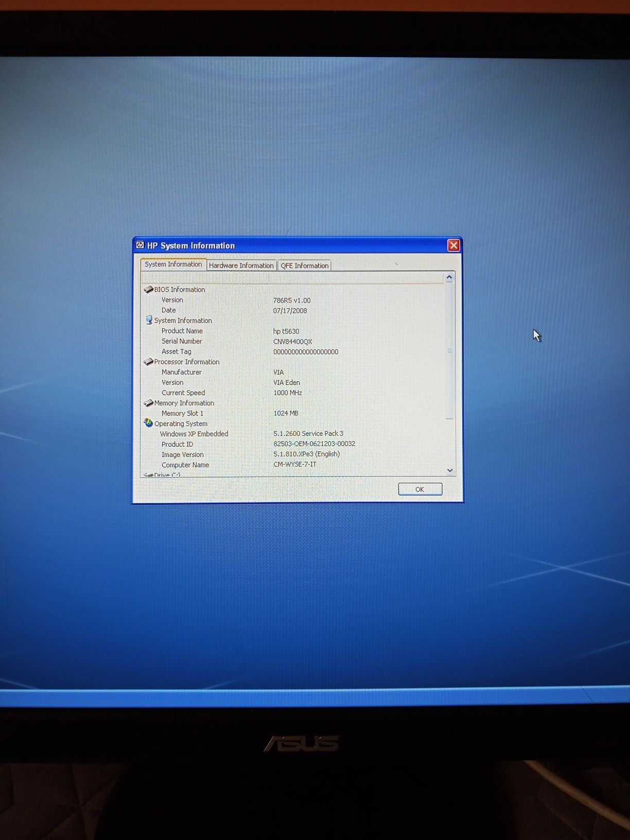Click the Product ID label
The height and width of the screenshot is (840, 630).
(x=177, y=444)
